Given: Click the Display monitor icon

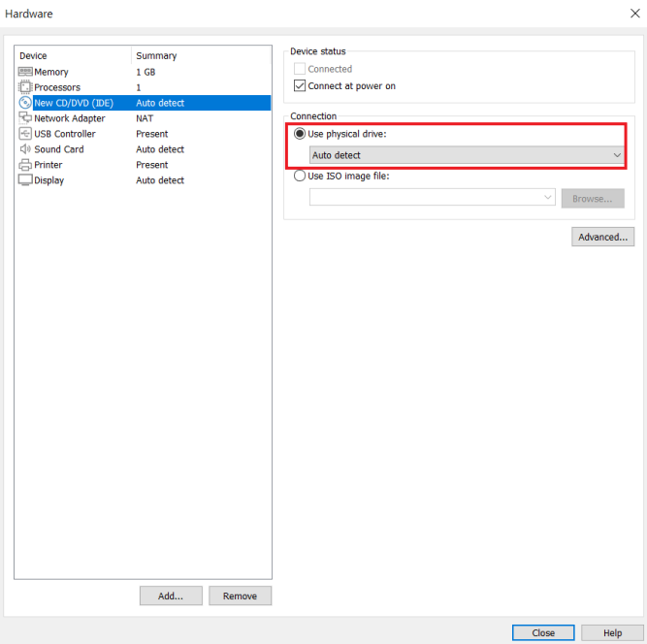Looking at the screenshot, I should (x=25, y=180).
